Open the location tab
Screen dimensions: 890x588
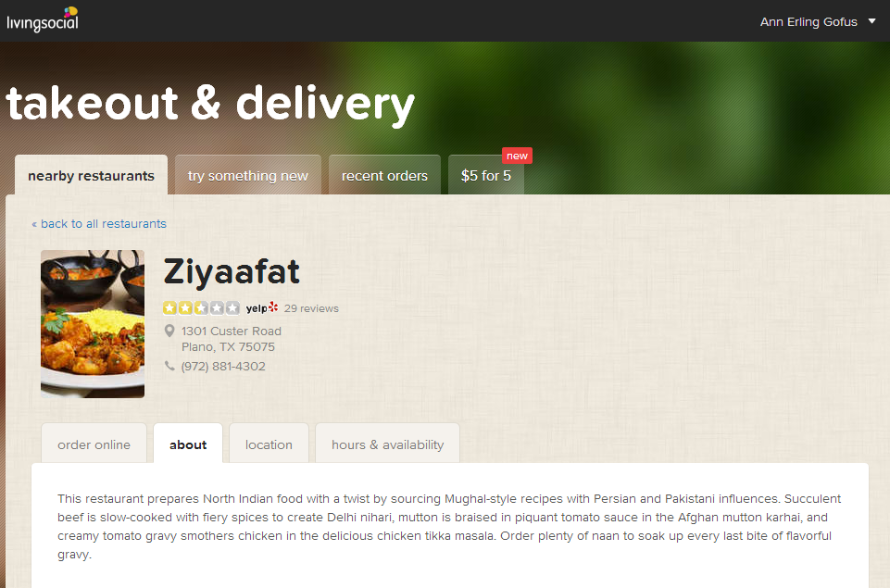point(270,444)
